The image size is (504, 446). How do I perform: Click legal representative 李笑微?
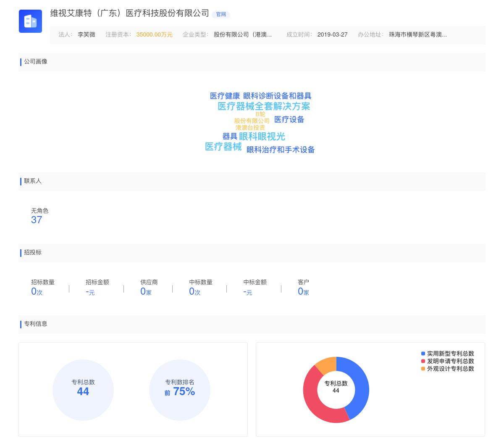coord(86,35)
